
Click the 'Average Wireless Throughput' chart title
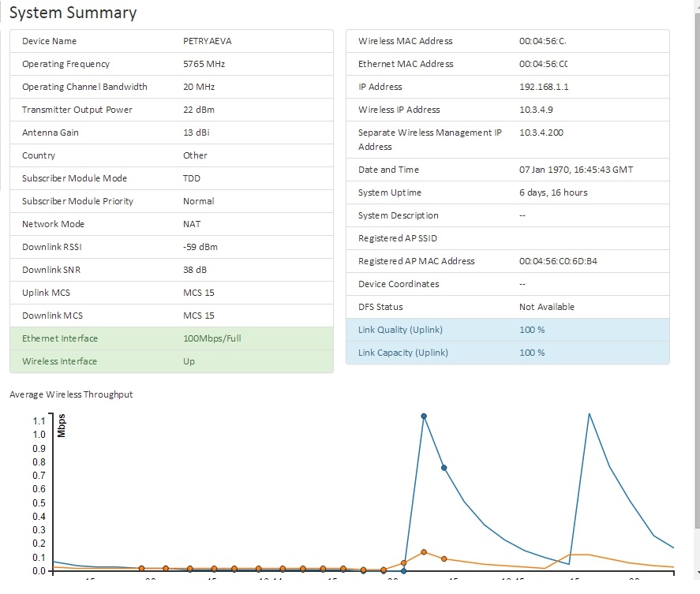70,394
